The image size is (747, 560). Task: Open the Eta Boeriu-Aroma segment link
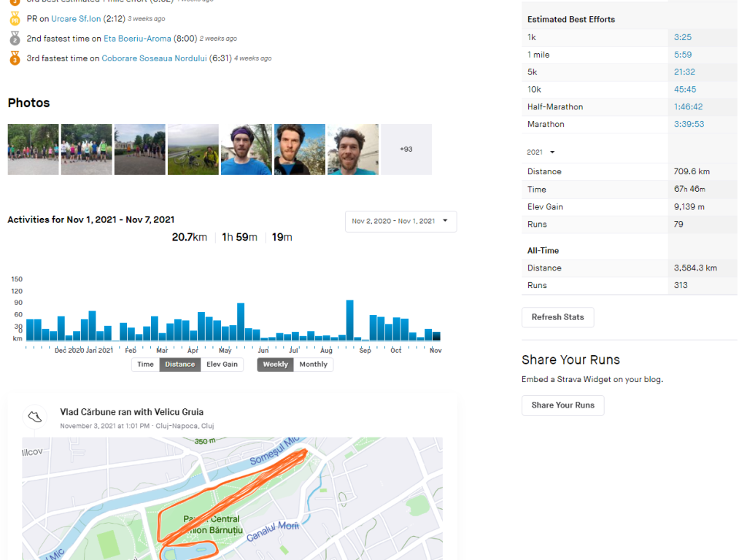coord(137,39)
